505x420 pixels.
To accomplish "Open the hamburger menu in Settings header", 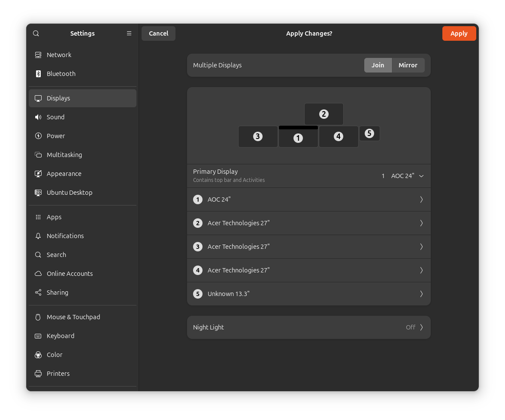I will pyautogui.click(x=129, y=33).
